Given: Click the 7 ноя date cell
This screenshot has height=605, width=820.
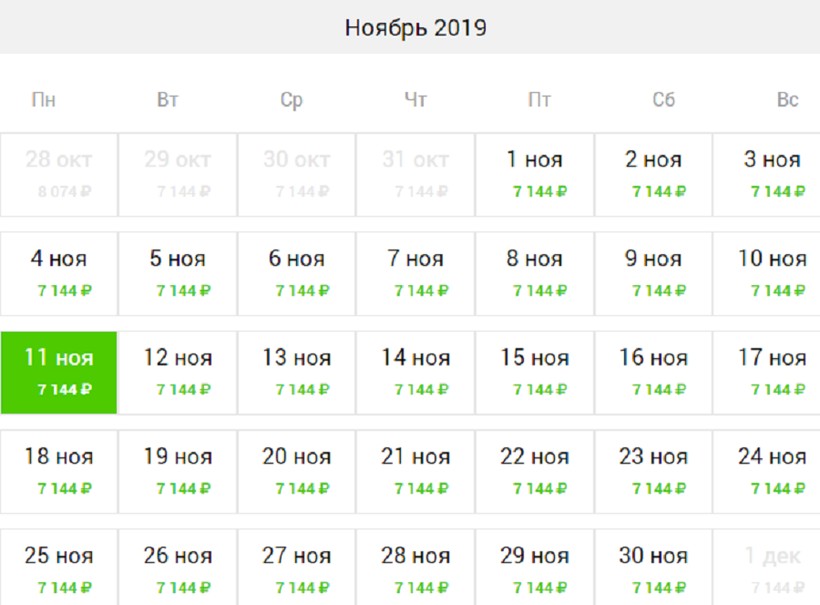Looking at the screenshot, I should (x=415, y=273).
